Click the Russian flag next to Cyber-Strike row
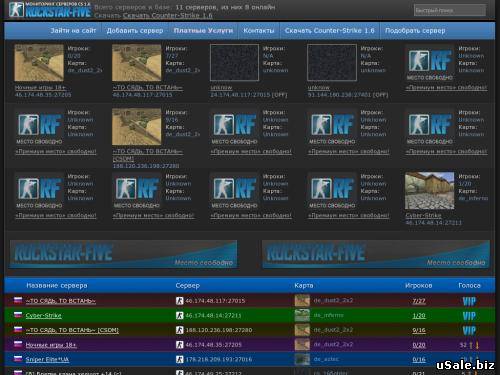 18,315
